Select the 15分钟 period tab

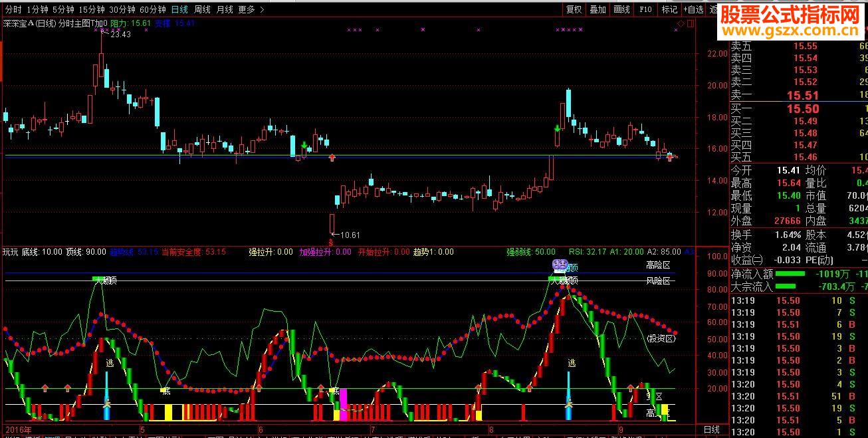point(92,9)
